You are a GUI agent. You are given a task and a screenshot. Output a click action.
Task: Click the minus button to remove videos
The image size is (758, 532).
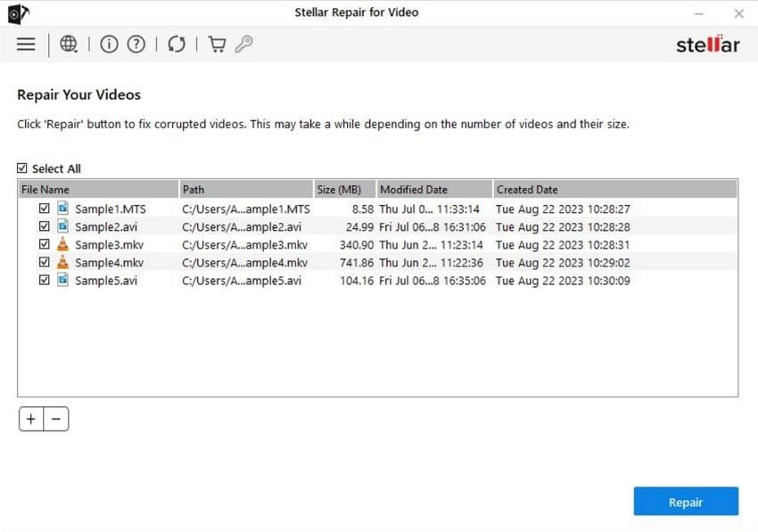(56, 419)
